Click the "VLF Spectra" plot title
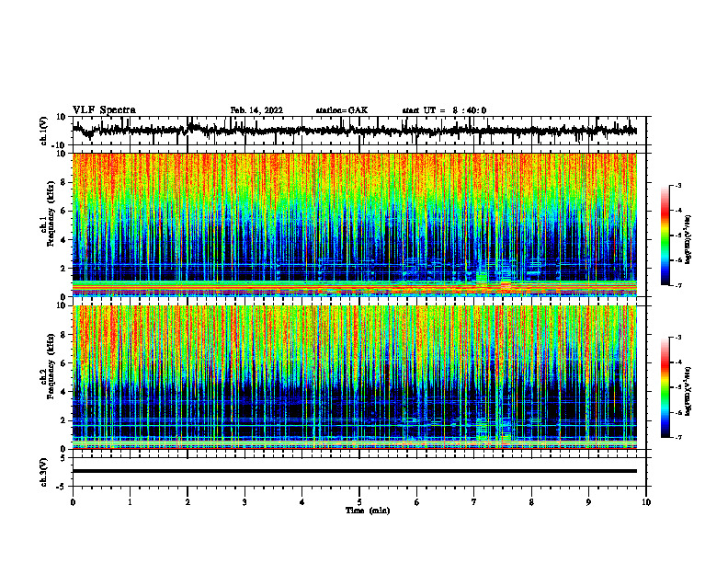728x563 pixels. 104,110
